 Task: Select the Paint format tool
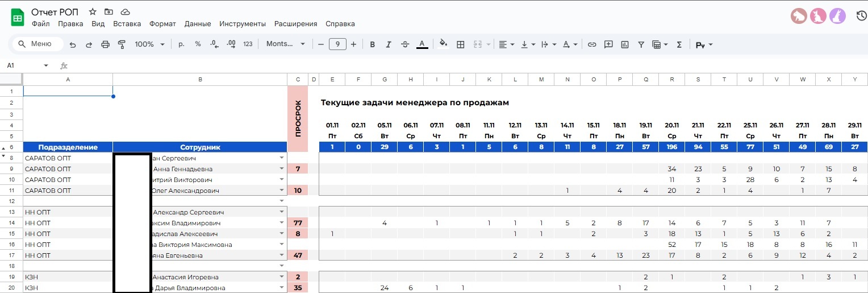coord(121,44)
